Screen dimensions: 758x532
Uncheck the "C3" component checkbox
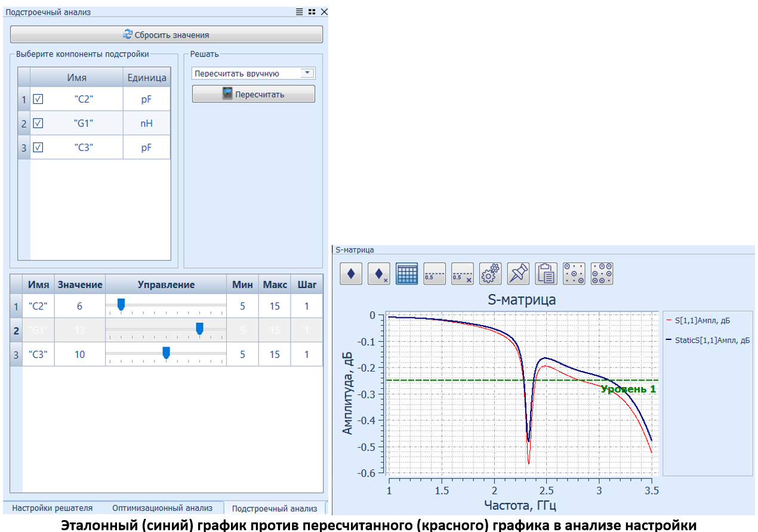tap(38, 147)
